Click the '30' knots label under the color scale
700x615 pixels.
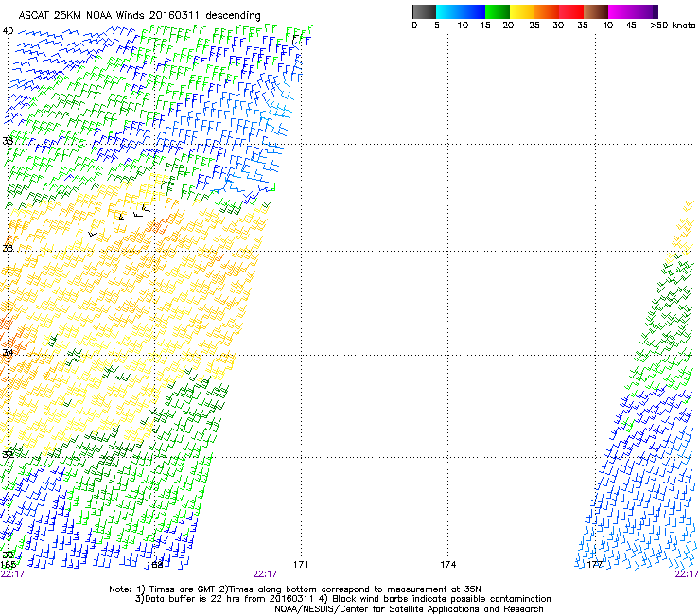558,26
